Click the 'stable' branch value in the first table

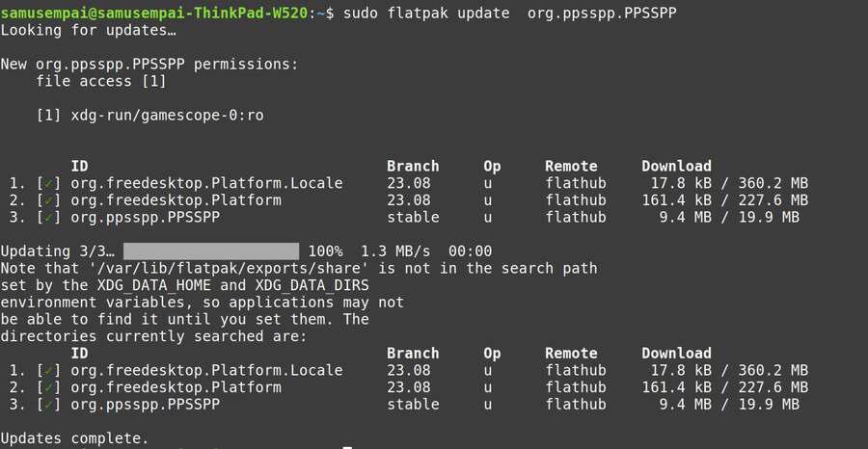(x=413, y=218)
